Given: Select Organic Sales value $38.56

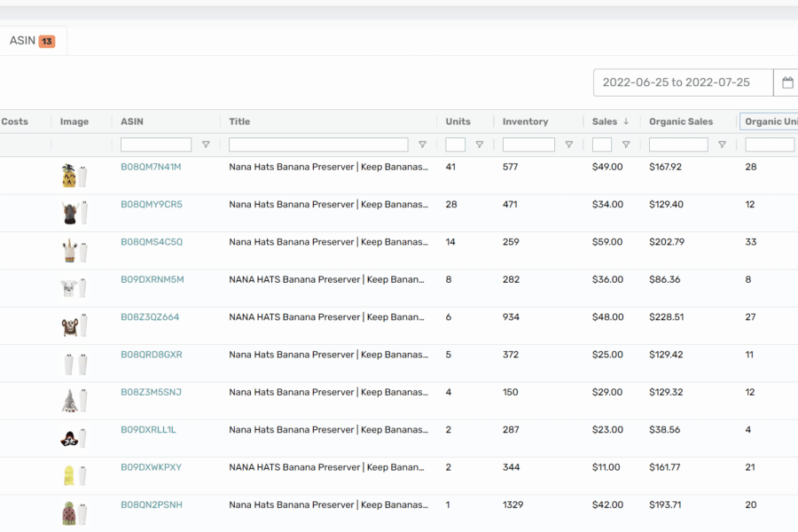Looking at the screenshot, I should coord(665,430).
